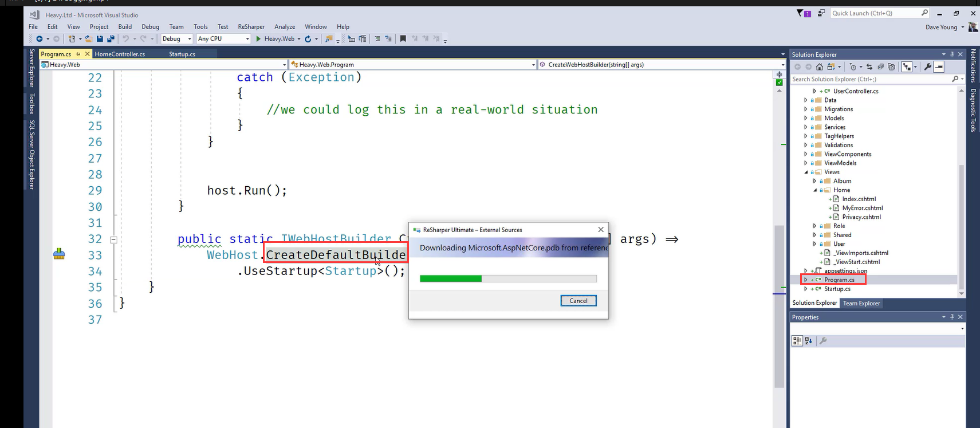Click the Properties panel Alphabetical sort icon
The width and height of the screenshot is (980, 428).
tap(808, 341)
